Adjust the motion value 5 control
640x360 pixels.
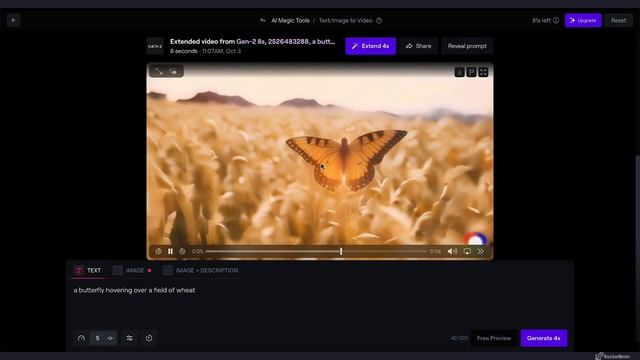click(x=104, y=338)
